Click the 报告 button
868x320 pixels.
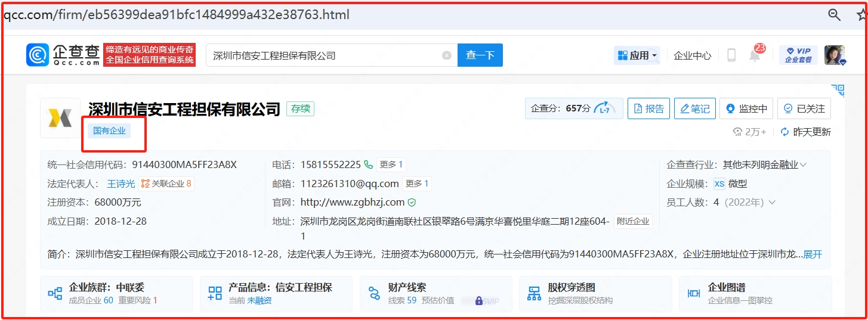pyautogui.click(x=648, y=108)
